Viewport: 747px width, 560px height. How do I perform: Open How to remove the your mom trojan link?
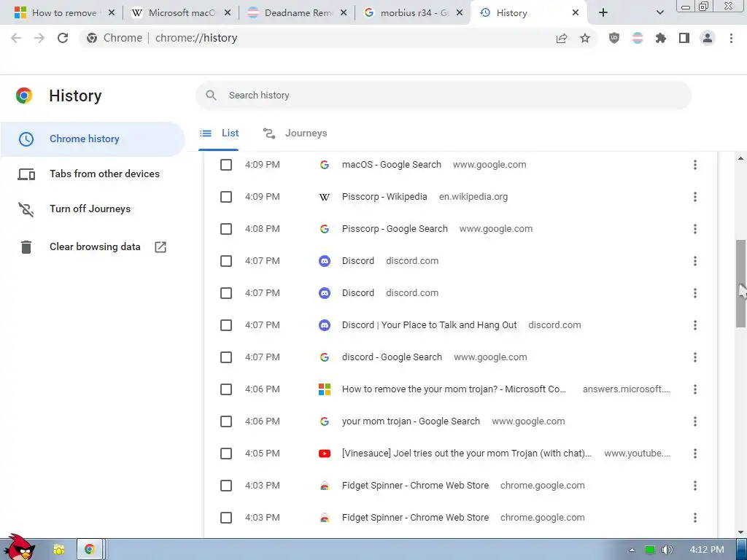[x=454, y=389]
